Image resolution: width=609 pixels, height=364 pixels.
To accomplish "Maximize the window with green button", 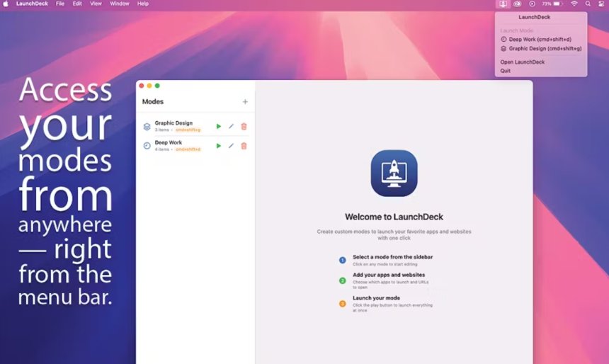I will coord(157,86).
